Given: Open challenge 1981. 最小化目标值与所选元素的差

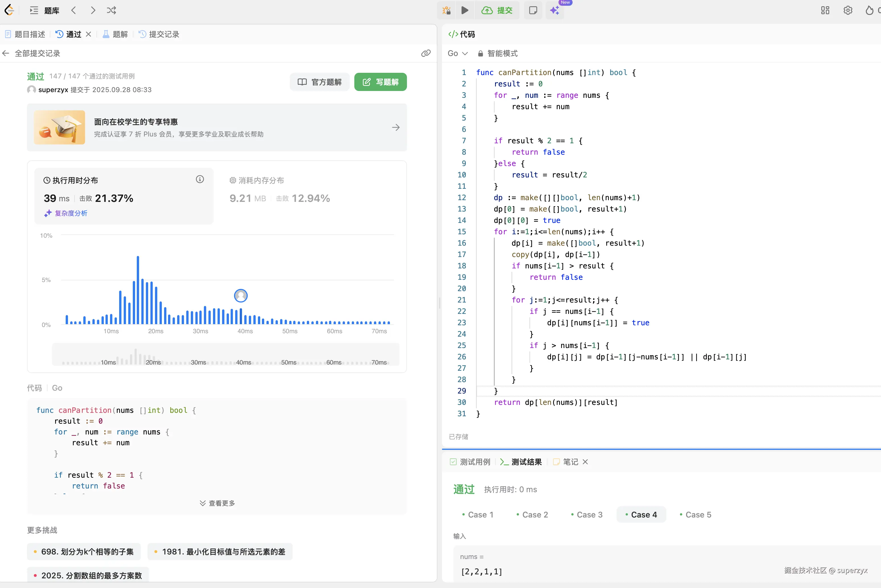Looking at the screenshot, I should [220, 552].
